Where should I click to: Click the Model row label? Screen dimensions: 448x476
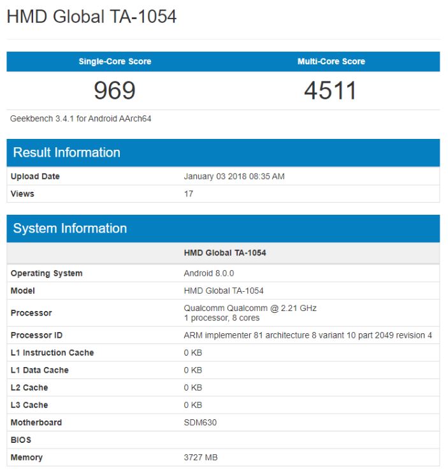[x=23, y=291]
